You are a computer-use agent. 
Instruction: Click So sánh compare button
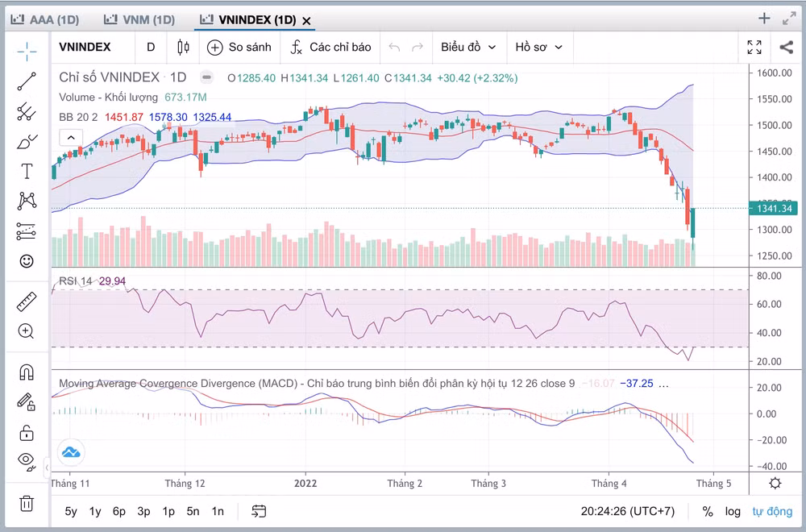click(x=239, y=48)
